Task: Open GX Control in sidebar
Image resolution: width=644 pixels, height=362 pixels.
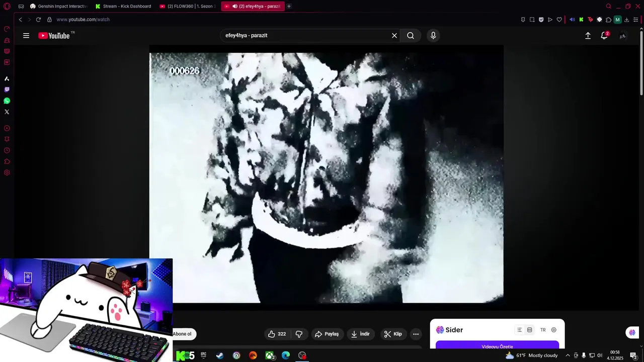Action: (x=7, y=29)
